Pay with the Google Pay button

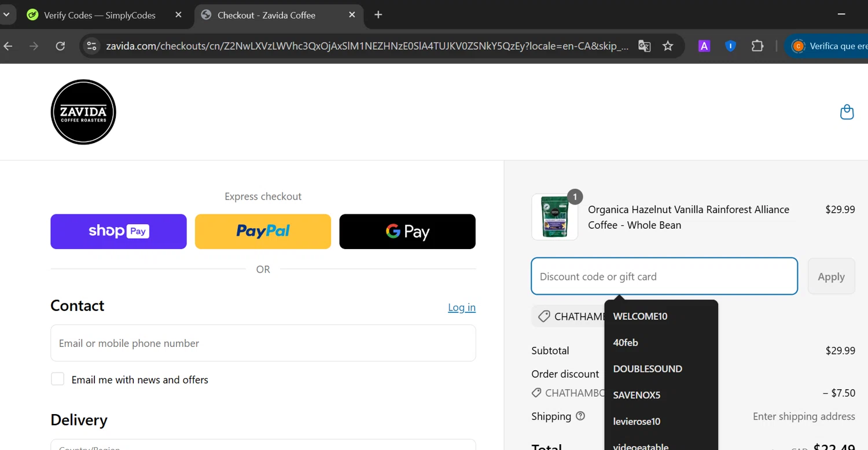[407, 232]
